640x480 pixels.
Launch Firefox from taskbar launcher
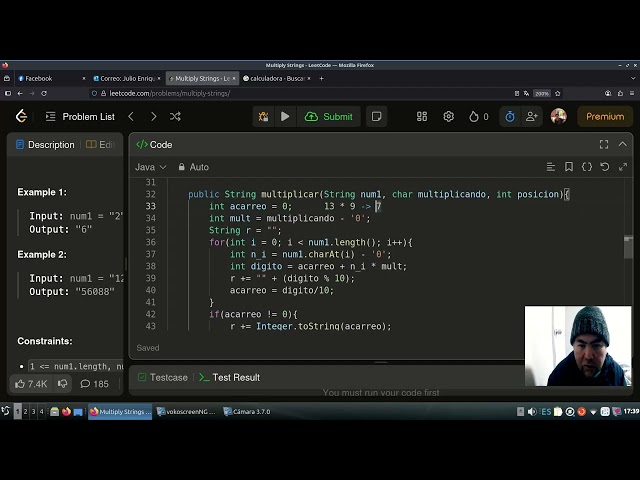coord(66,411)
